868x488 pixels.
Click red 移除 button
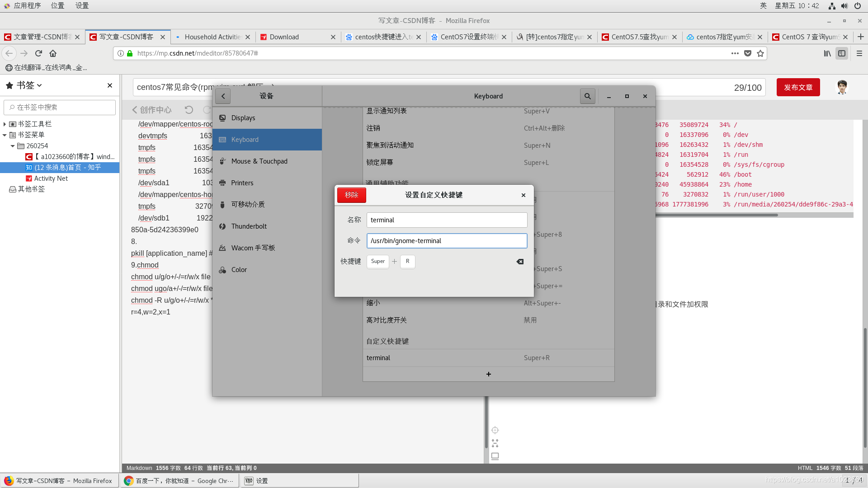click(351, 195)
